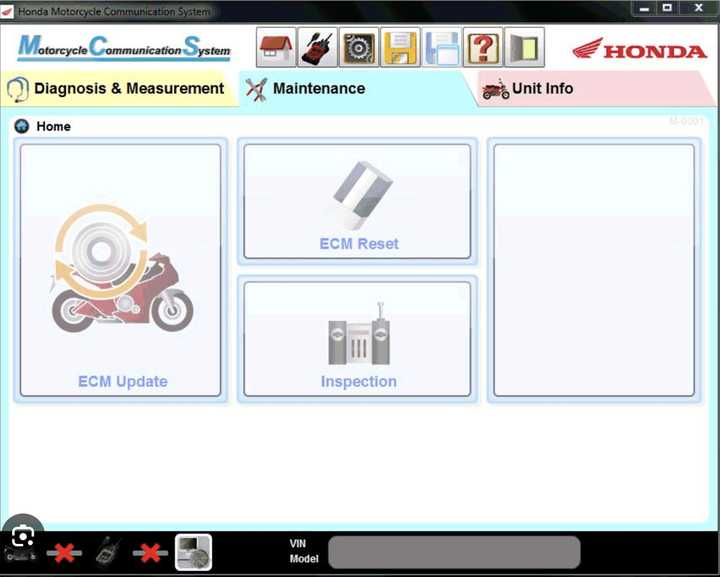The width and height of the screenshot is (720, 577).
Task: Click the Home breadcrumb label
Action: 54,127
